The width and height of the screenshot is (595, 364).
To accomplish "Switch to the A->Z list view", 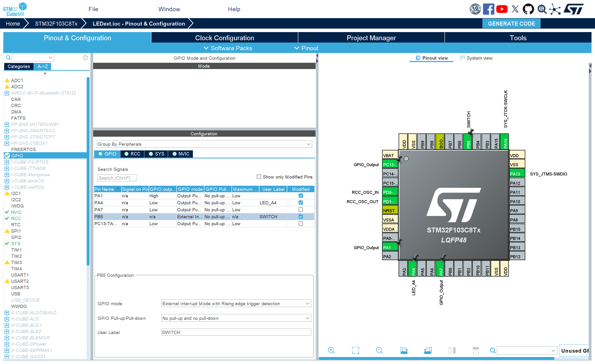I will [43, 66].
